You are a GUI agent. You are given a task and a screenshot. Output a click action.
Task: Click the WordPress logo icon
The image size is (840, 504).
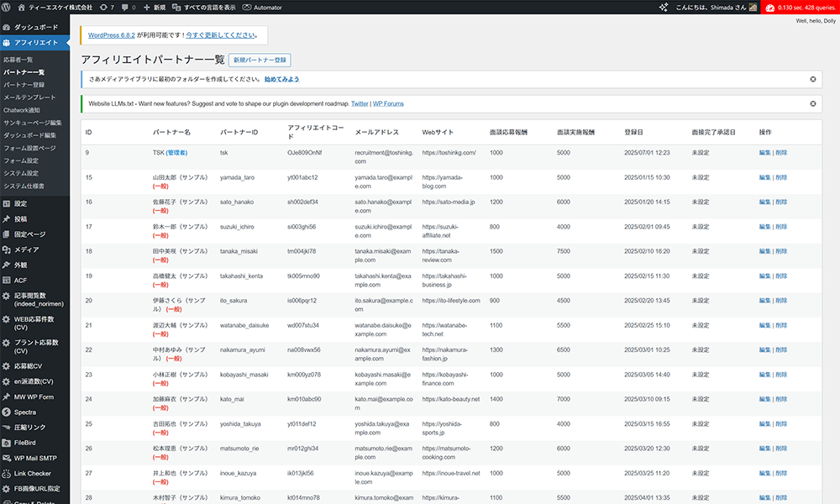coord(7,8)
